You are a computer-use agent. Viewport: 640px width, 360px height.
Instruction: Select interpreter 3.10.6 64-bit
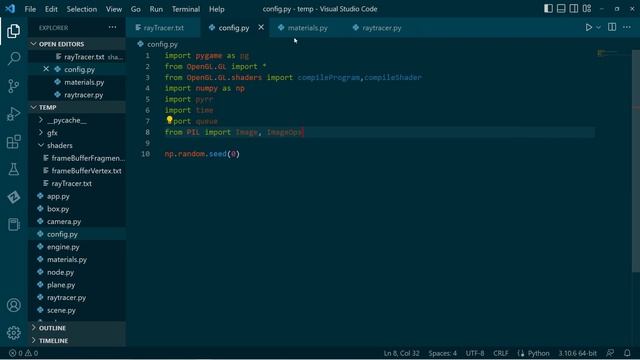(578, 353)
